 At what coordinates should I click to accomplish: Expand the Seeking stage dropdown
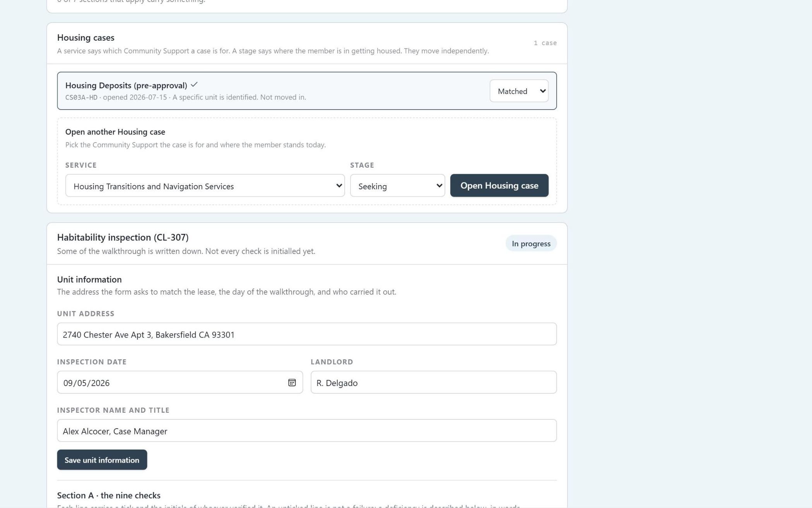point(397,185)
